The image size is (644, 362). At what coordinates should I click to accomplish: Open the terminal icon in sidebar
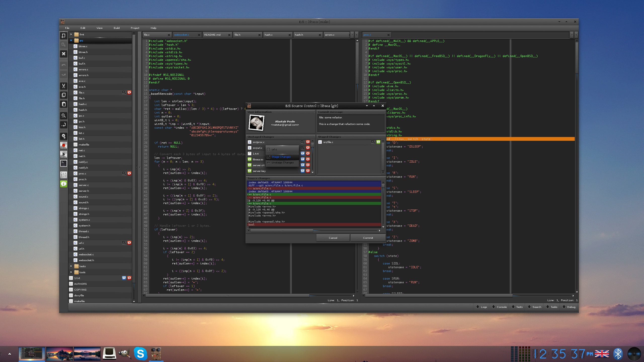[64, 163]
